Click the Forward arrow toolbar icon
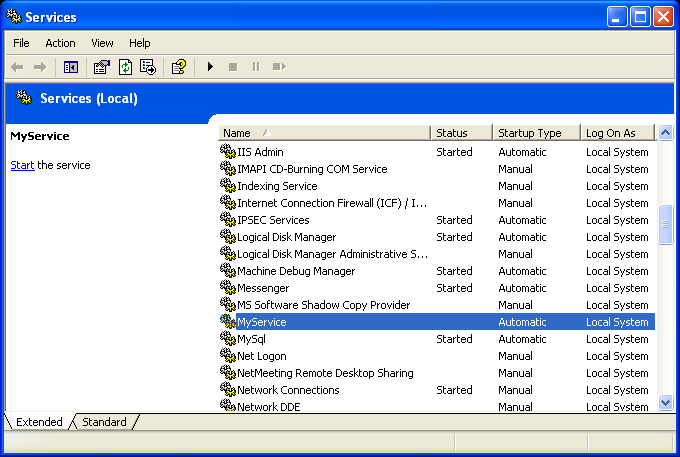This screenshot has height=457, width=680. coord(40,67)
